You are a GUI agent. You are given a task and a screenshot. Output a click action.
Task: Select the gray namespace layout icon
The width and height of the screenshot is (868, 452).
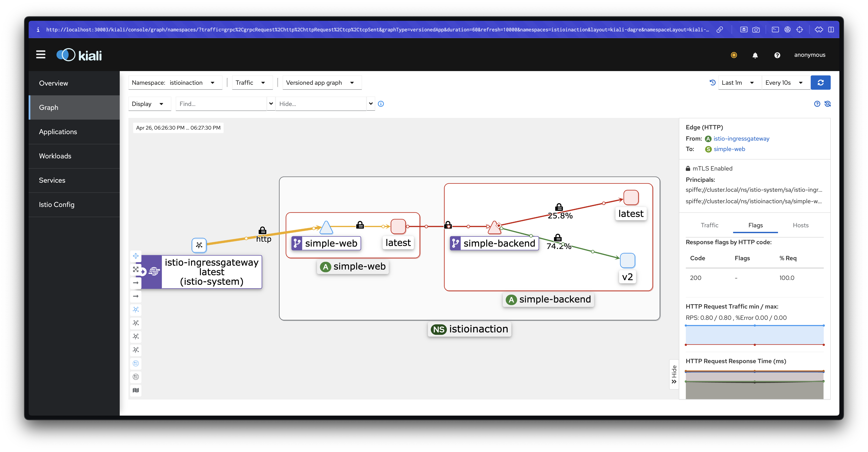(x=136, y=377)
